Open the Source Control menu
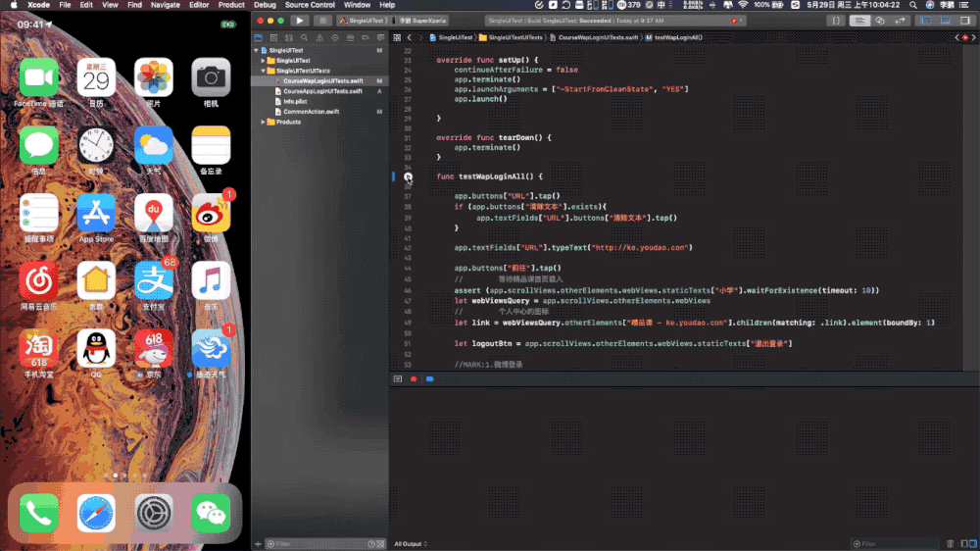This screenshot has height=551, width=980. point(310,5)
